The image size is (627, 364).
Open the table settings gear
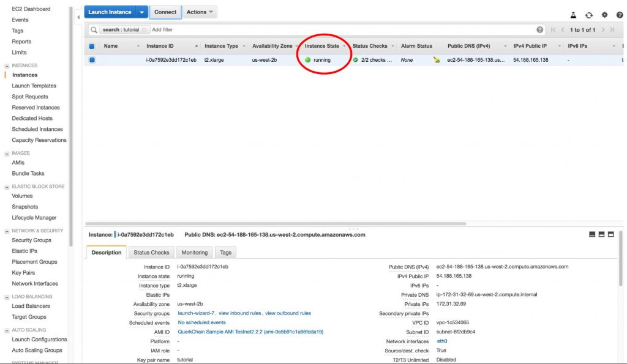604,15
